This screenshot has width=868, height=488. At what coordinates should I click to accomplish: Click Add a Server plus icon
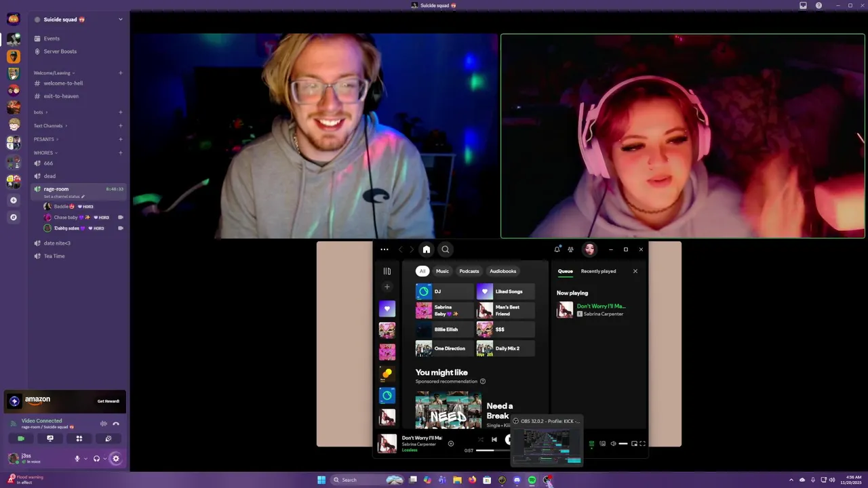14,200
